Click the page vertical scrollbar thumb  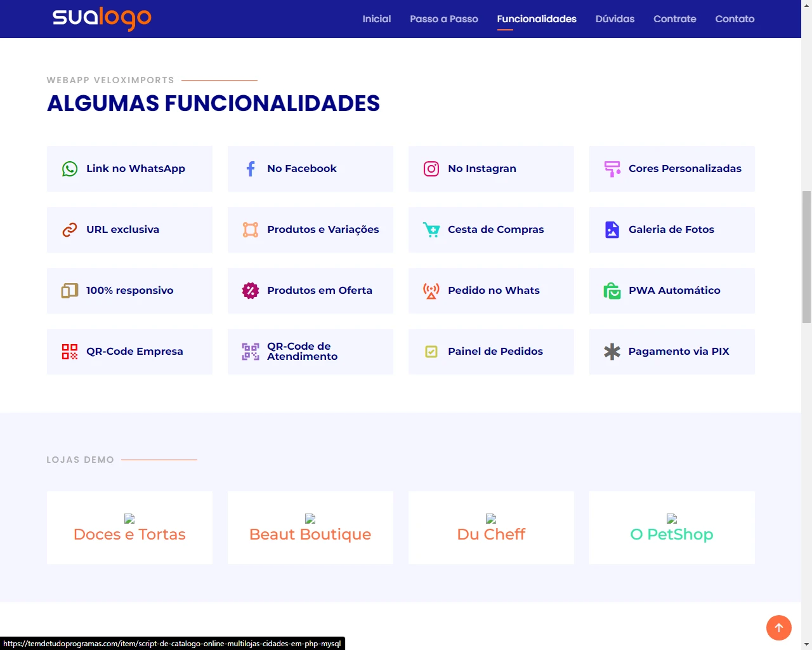click(806, 256)
